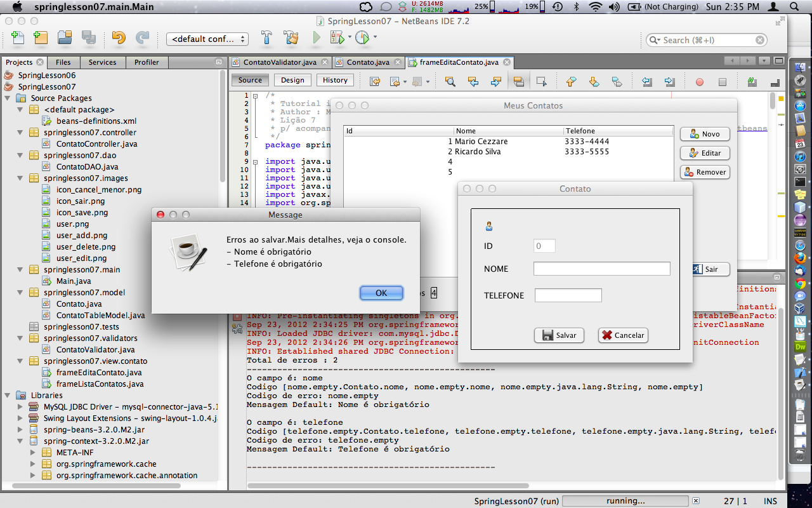Click the Next Bookmark icon
Viewport: 812px width, 508px height.
[594, 81]
